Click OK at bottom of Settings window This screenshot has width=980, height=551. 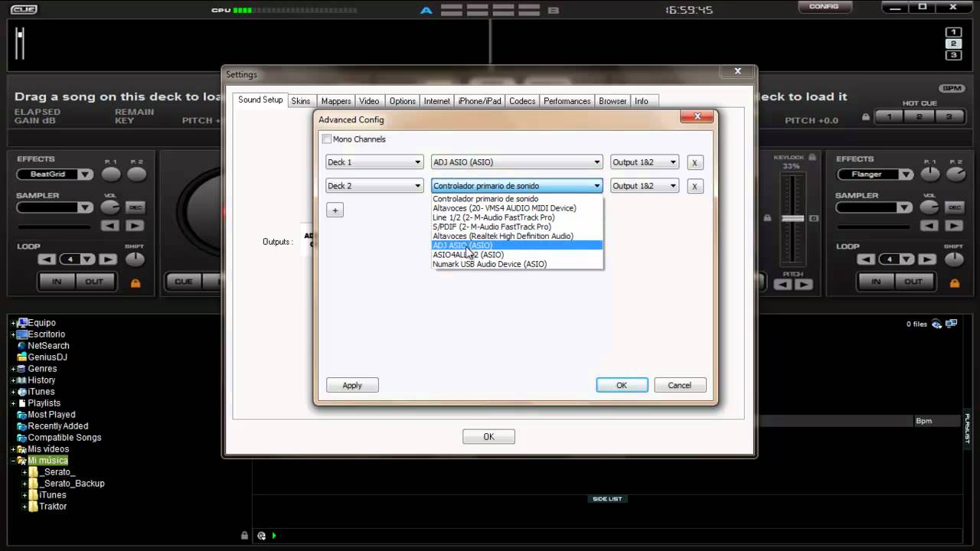click(x=488, y=436)
